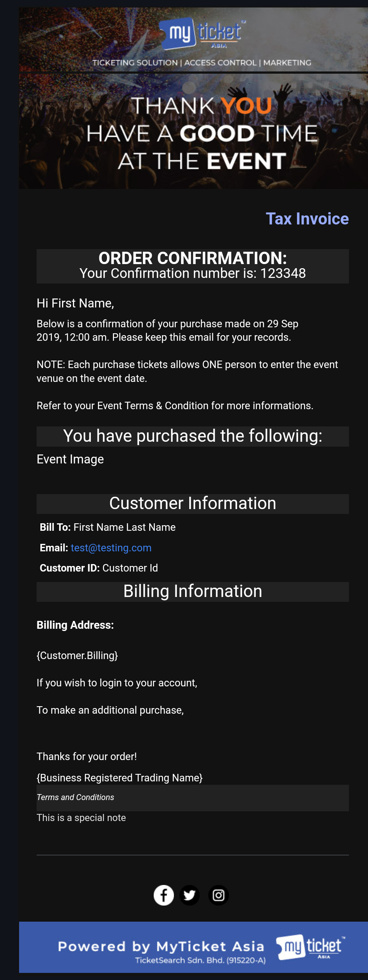This screenshot has width=368, height=980.
Task: Open the Terms and Conditions text
Action: point(75,797)
